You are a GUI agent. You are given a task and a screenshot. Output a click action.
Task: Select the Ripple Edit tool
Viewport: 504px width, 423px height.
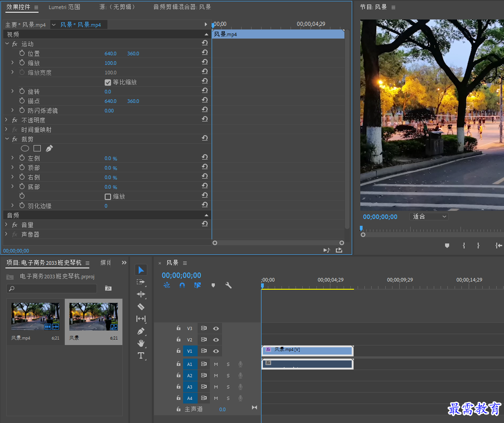click(141, 294)
